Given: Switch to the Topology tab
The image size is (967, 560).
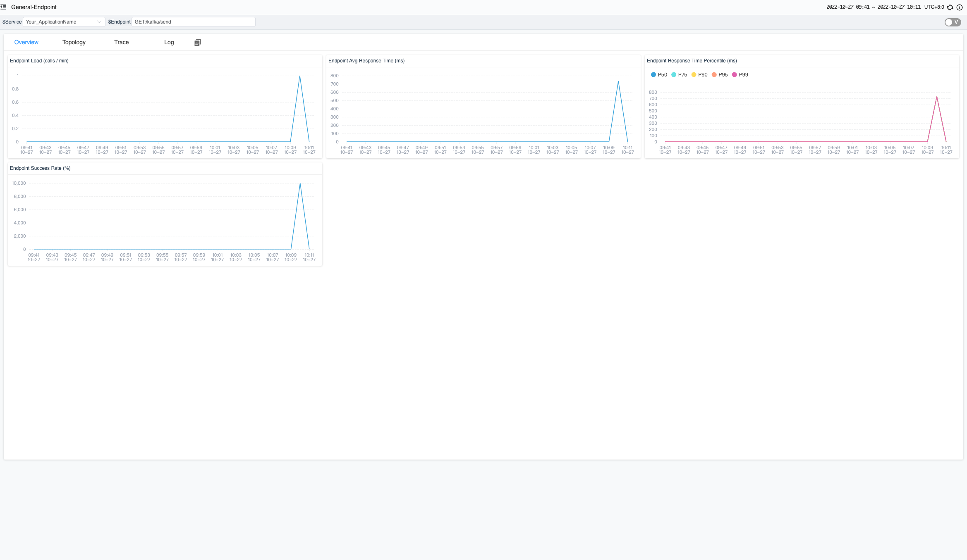Looking at the screenshot, I should point(74,42).
